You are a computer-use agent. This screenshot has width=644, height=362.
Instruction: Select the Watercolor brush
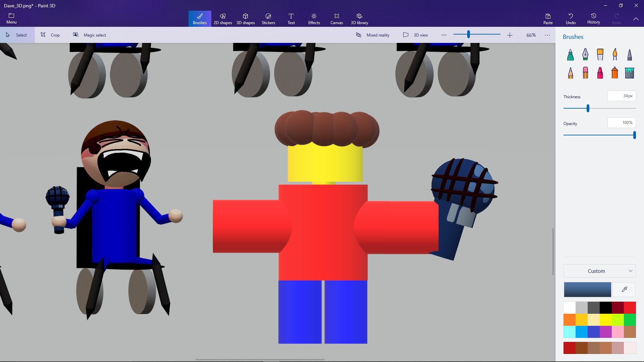(x=615, y=54)
